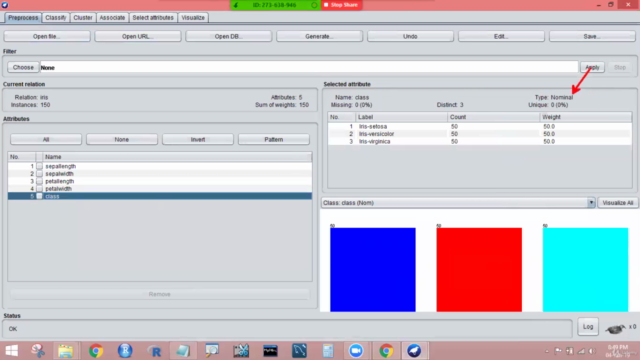The width and height of the screenshot is (640, 360).
Task: Check the petallength attribute checkbox
Action: pos(39,181)
